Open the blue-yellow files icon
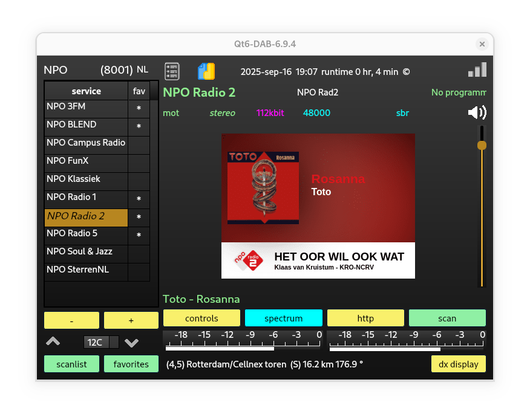530x420 pixels. pyautogui.click(x=206, y=71)
